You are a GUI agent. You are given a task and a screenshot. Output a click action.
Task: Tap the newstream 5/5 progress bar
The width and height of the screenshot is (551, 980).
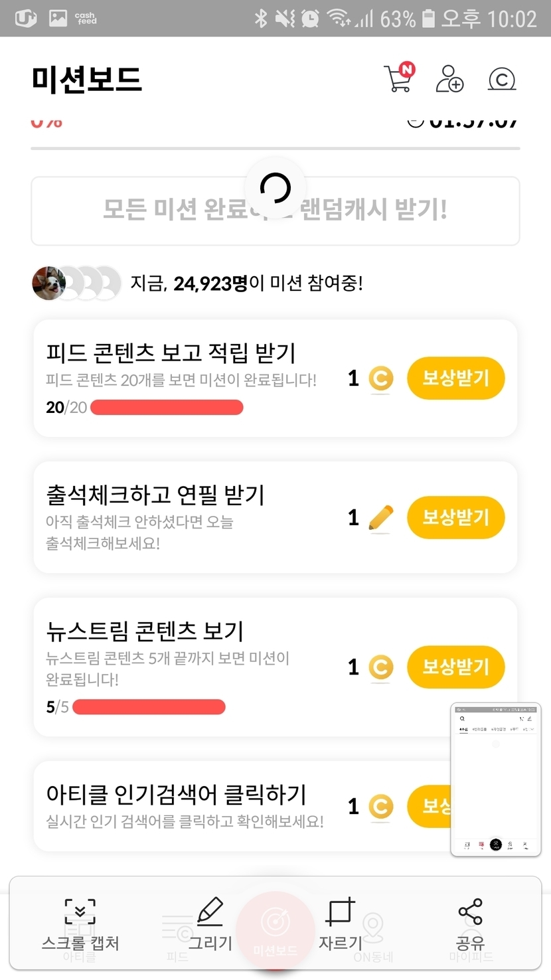coord(149,707)
